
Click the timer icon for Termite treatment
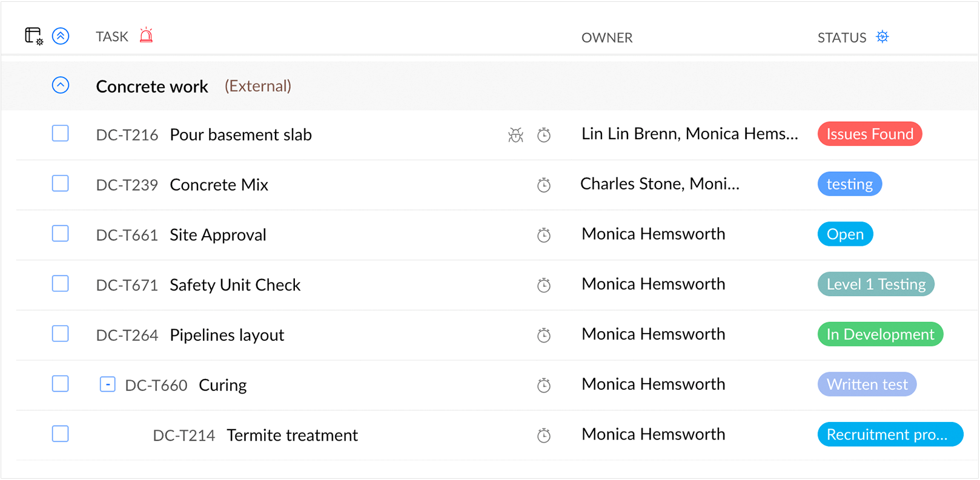(x=544, y=436)
